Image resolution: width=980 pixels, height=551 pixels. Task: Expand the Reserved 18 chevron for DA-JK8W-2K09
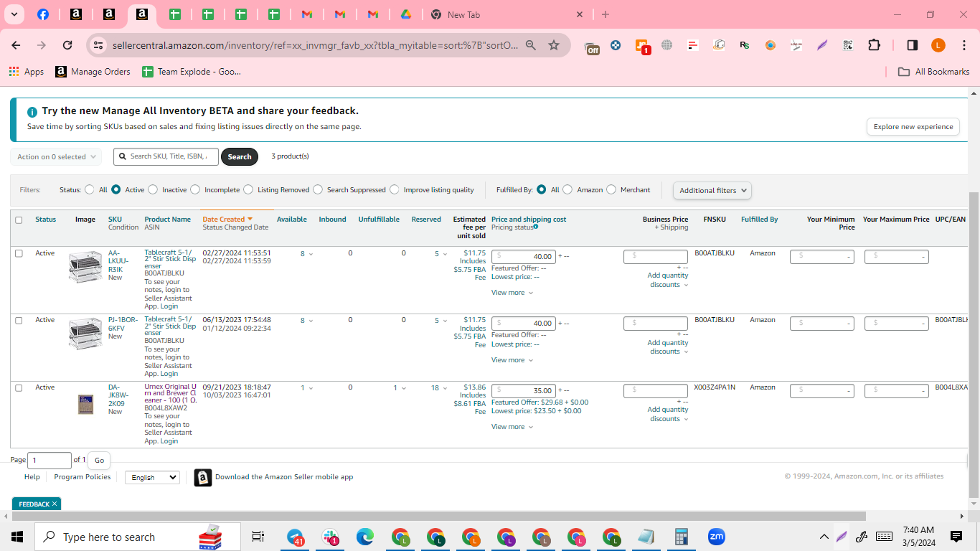tap(444, 388)
